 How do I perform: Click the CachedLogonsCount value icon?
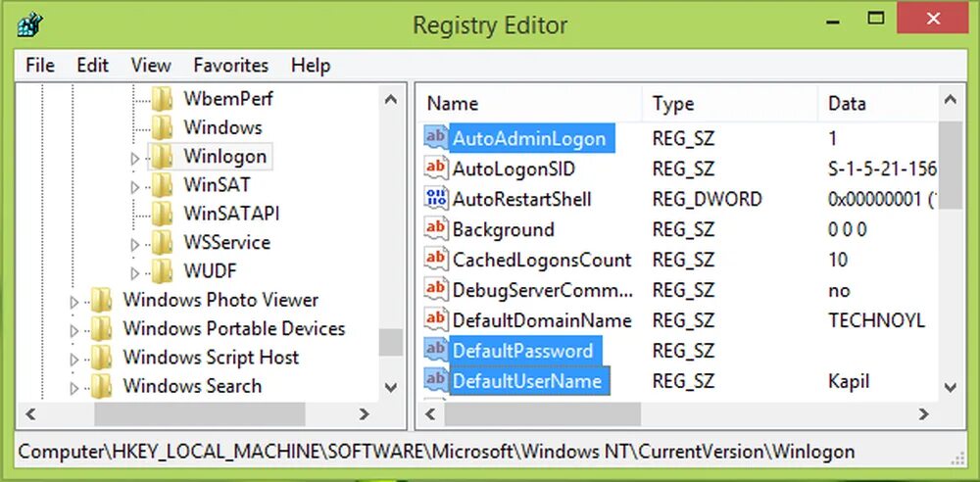[436, 260]
